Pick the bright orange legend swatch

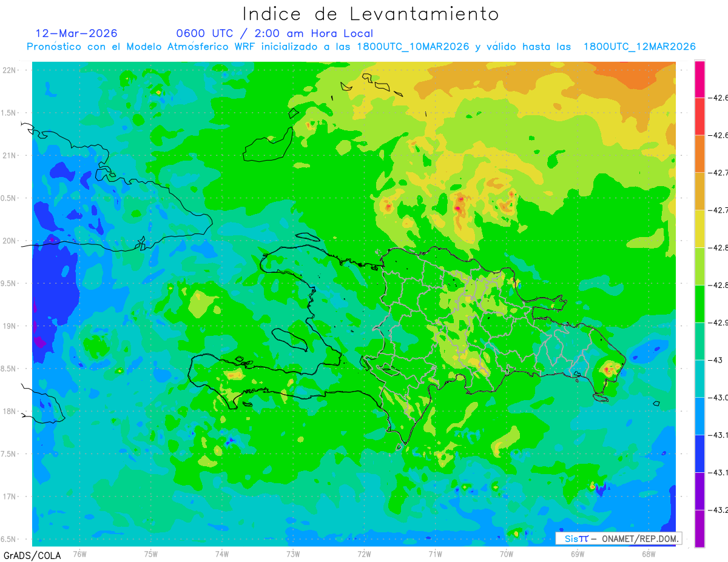tap(699, 154)
